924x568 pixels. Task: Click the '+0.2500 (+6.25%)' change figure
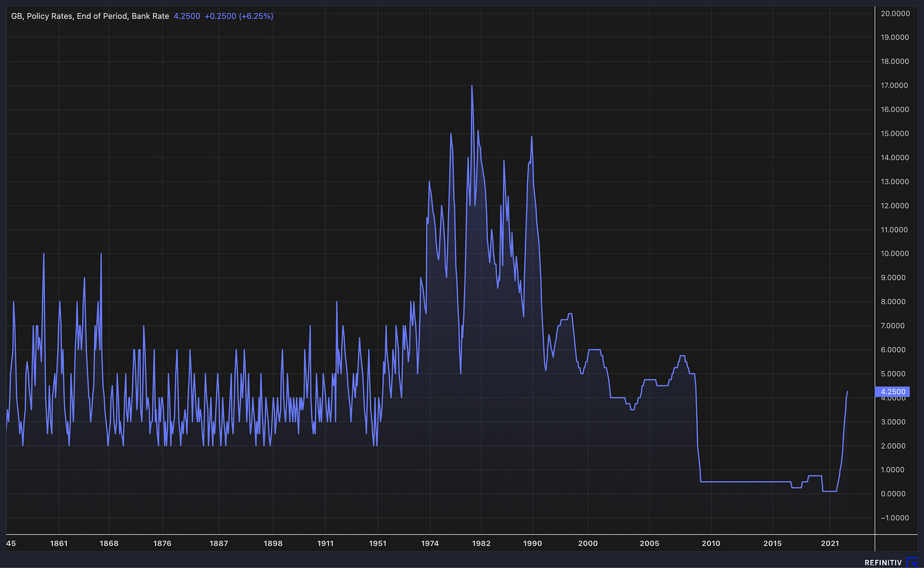pos(239,16)
